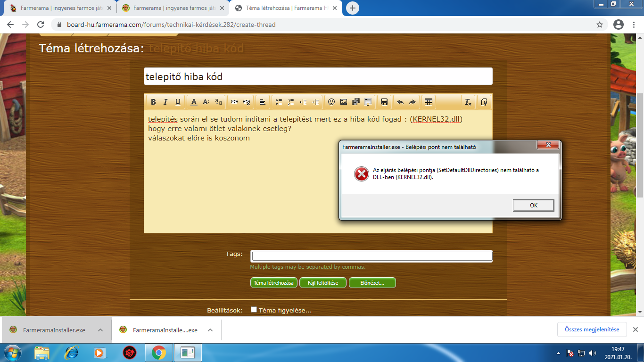The height and width of the screenshot is (362, 644).
Task: Enable the Téma figyelése checkbox
Action: (x=254, y=310)
